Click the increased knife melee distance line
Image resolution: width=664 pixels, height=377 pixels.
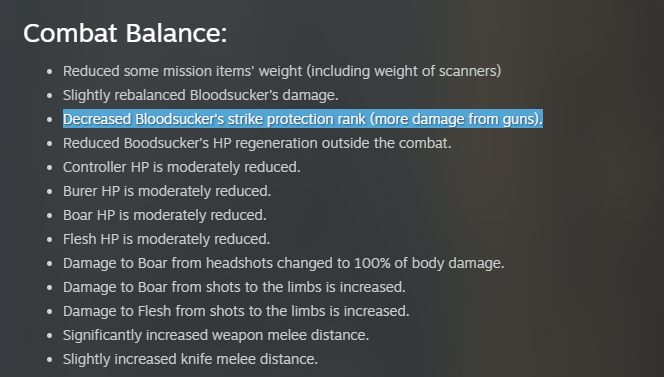(191, 359)
